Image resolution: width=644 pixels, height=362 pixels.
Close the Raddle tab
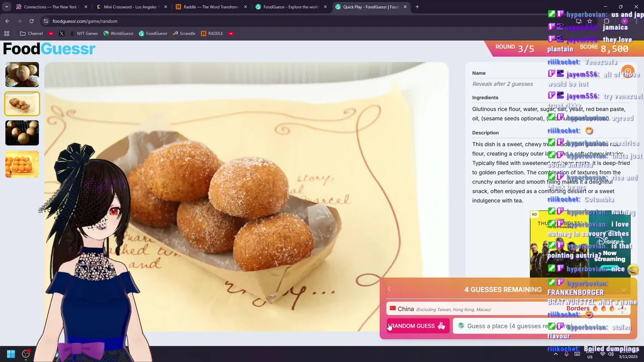click(x=245, y=7)
